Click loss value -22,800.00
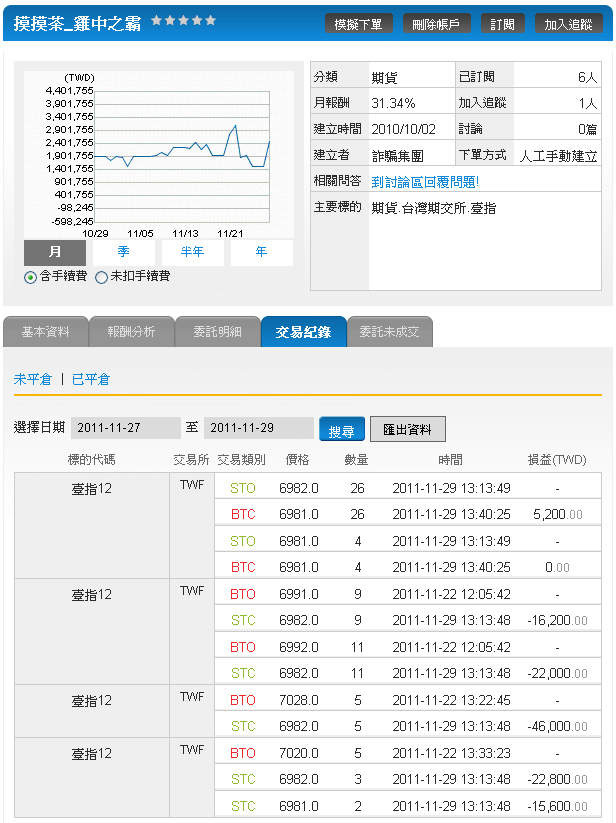 pyautogui.click(x=557, y=779)
